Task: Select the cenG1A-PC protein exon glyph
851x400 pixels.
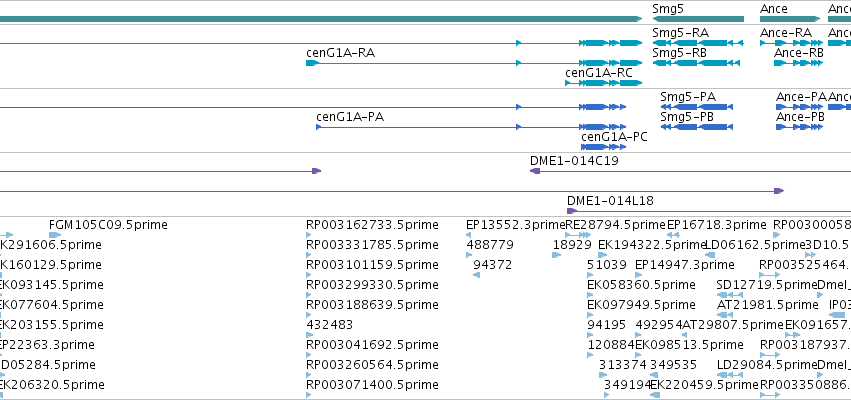Action: pos(604,147)
